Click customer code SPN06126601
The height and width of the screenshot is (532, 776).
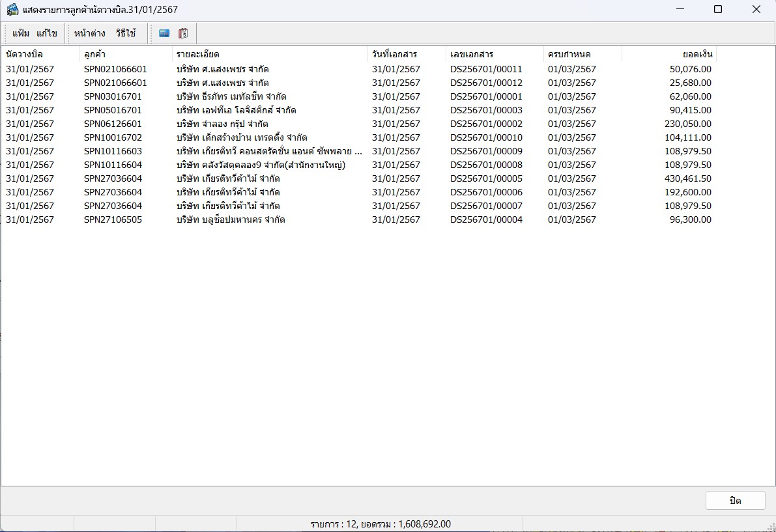pos(113,124)
